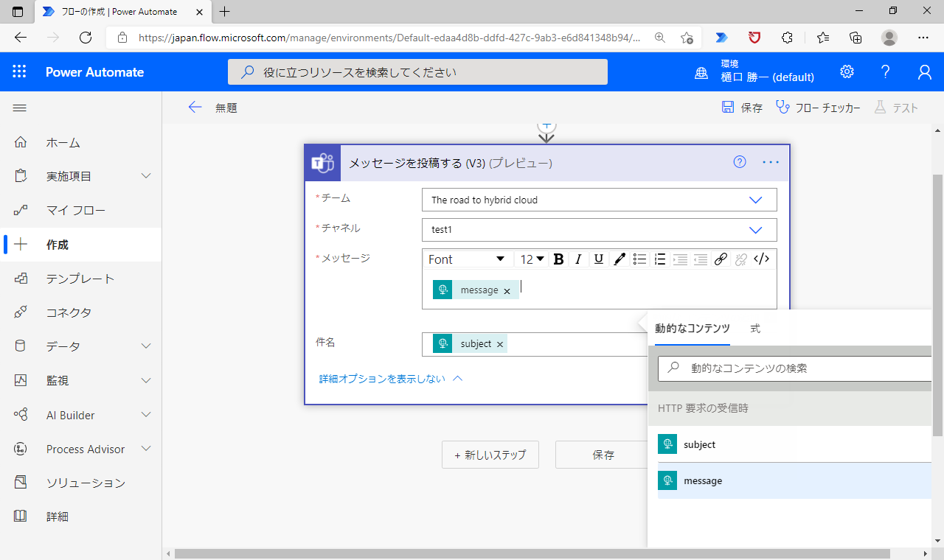944x560 pixels.
Task: Open the font size 12 dropdown
Action: coord(532,259)
